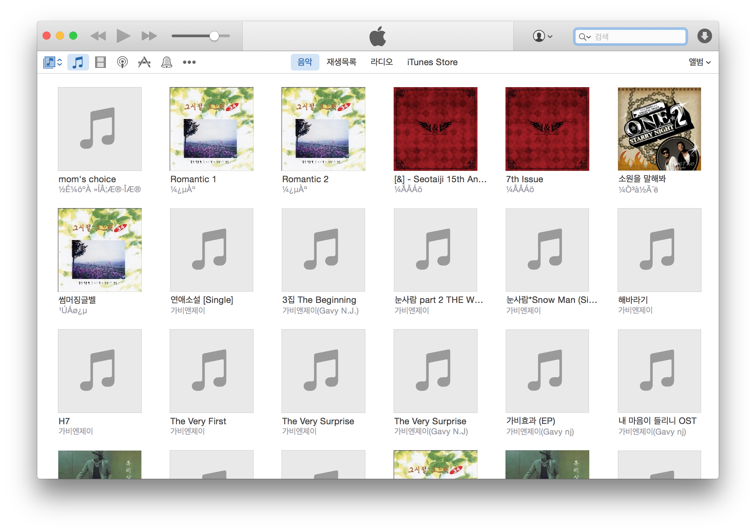Screen dimensions: 756x532
Task: Open the 눈사람*Snow Man album placeholder
Action: click(x=547, y=250)
